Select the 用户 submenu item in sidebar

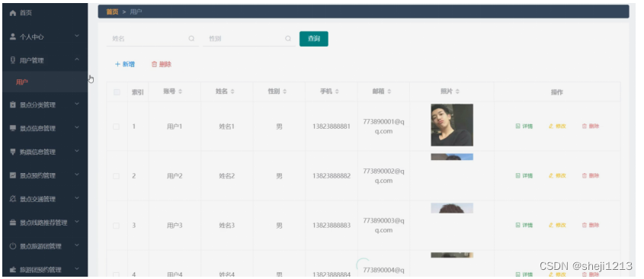45,82
